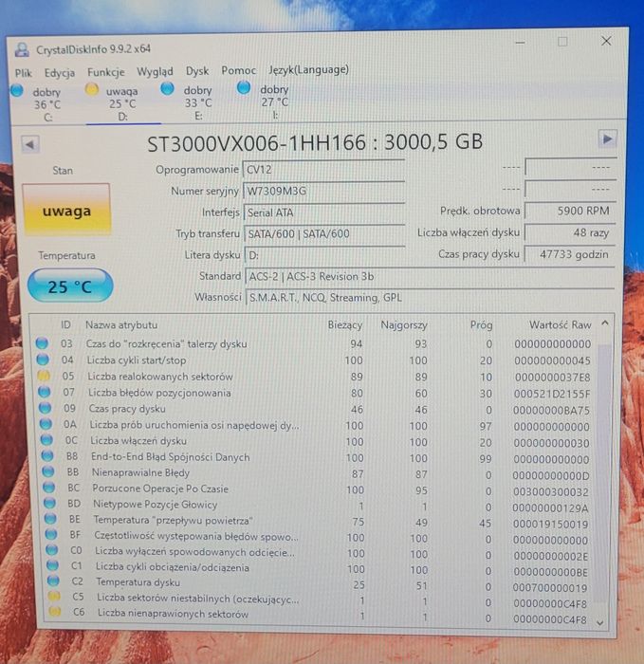Click the rotation speed value 5900 RPM
This screenshot has height=664, width=644.
(570, 211)
